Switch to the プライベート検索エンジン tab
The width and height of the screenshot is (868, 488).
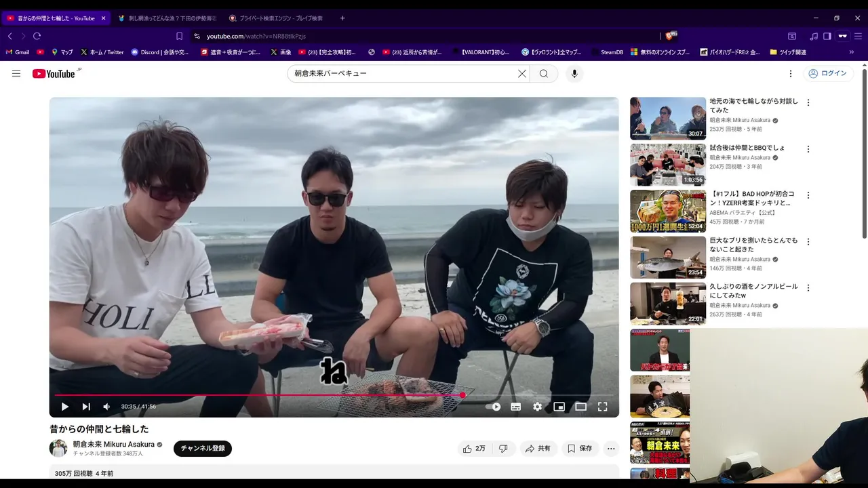pyautogui.click(x=278, y=18)
